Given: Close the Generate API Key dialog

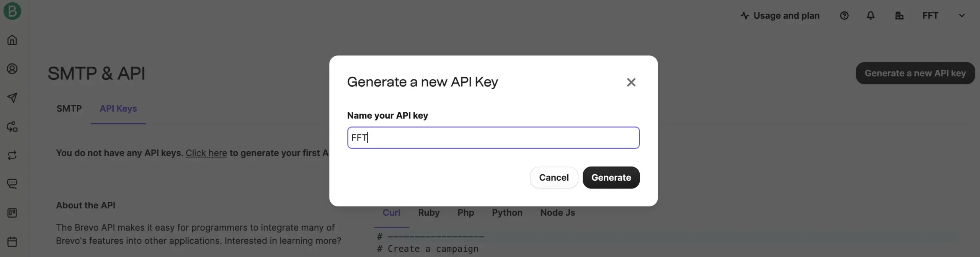Looking at the screenshot, I should click(x=631, y=82).
